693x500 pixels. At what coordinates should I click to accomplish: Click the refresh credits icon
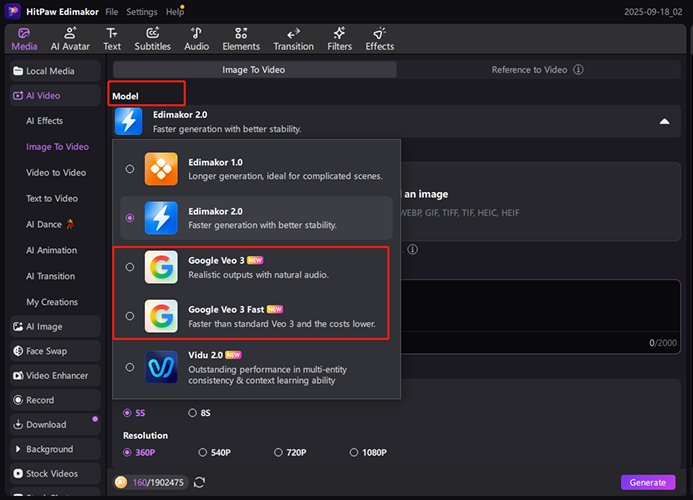[200, 482]
